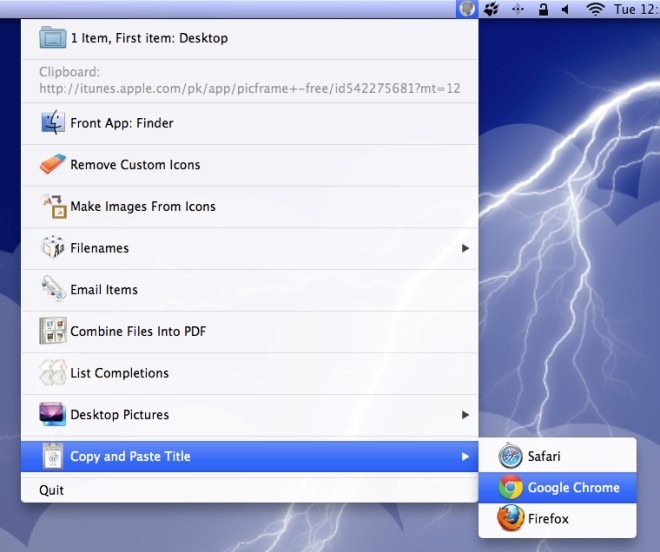Viewport: 660px width, 552px height.
Task: Choose Quit from the menu
Action: (250, 490)
